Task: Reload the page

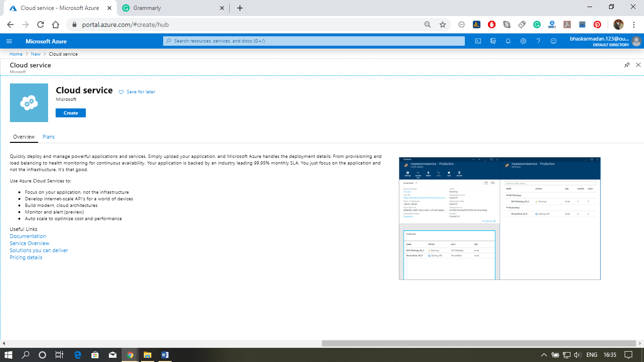Action: pos(41,25)
